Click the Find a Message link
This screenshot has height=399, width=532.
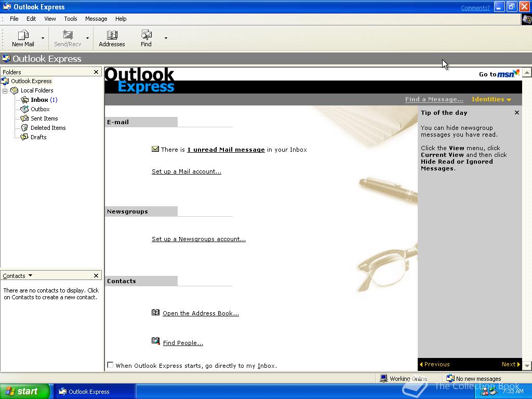point(434,99)
